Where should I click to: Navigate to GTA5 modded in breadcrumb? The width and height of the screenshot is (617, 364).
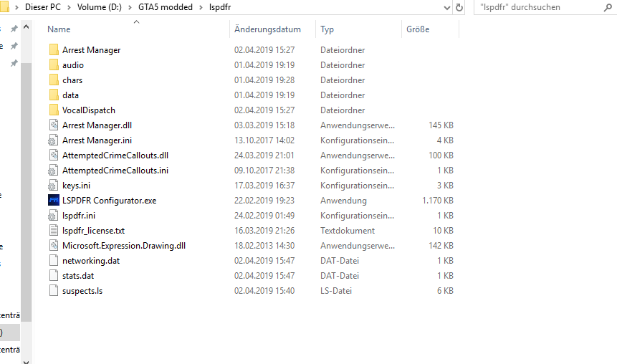[166, 7]
